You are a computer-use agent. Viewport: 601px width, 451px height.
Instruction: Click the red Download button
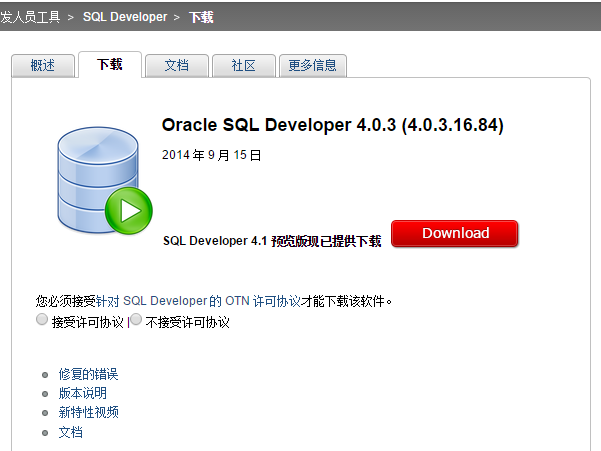coord(455,233)
